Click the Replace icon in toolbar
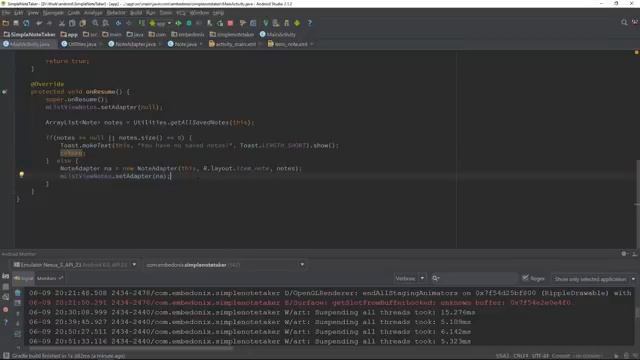Viewport: 640px width, 360px height. [x=106, y=23]
